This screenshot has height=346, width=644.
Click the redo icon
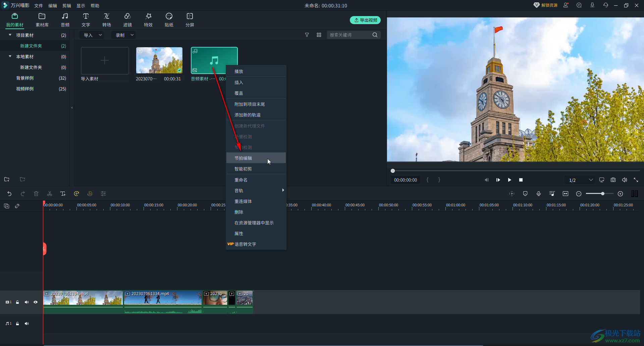pos(23,194)
